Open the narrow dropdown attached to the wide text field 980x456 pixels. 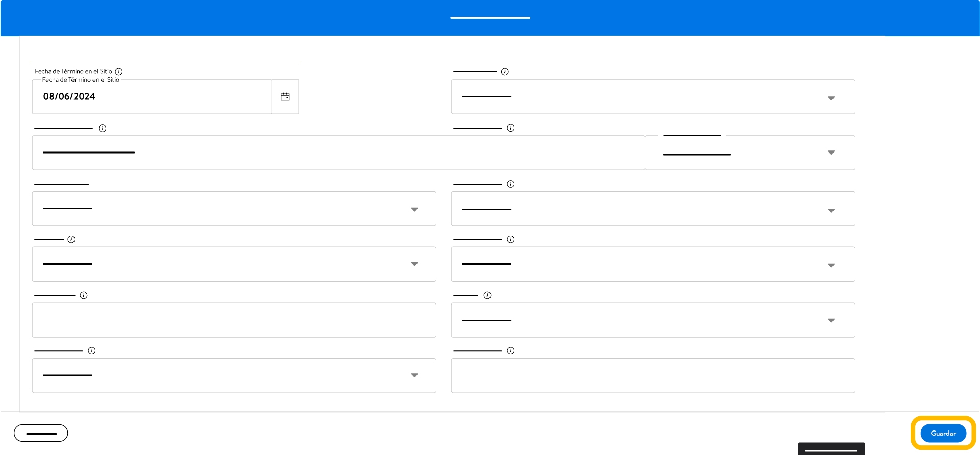click(x=750, y=153)
